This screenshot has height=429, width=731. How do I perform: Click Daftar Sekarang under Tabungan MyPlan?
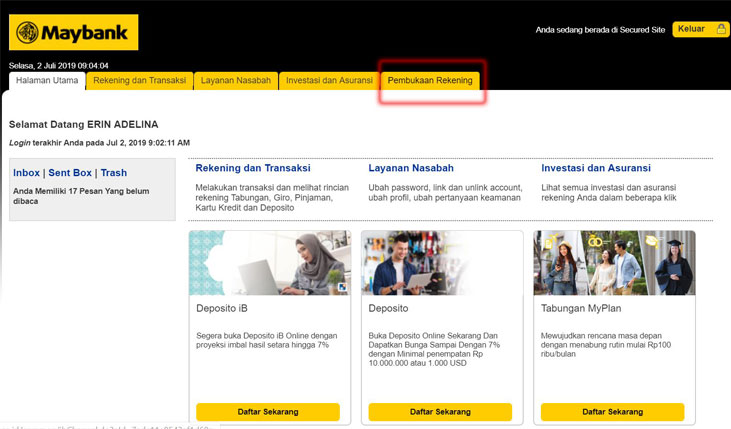(x=613, y=412)
